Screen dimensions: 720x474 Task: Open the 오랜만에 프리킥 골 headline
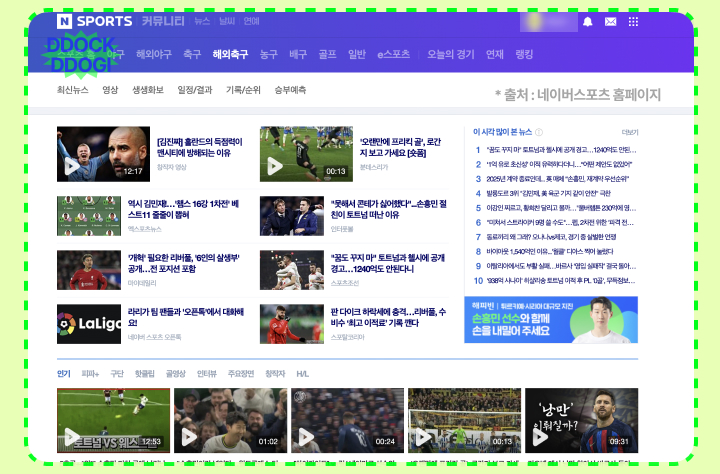[400, 147]
